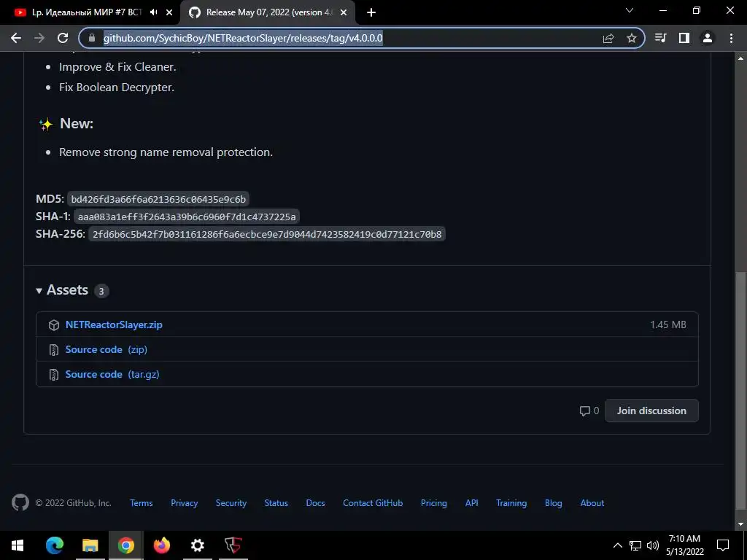Open the Pricing footer link
747x560 pixels.
(434, 503)
